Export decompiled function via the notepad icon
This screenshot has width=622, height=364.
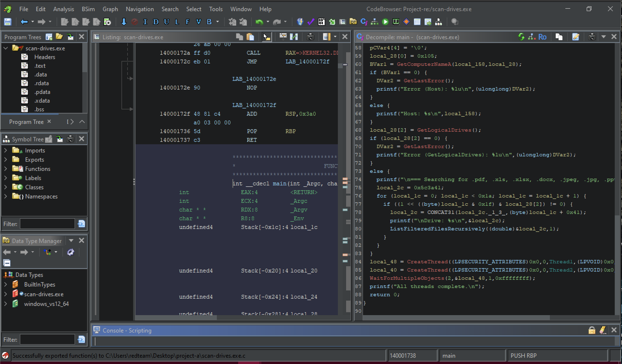tap(575, 37)
